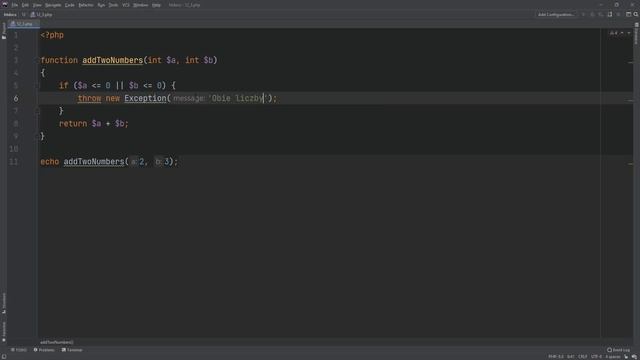Open the Tools menu

point(113,5)
